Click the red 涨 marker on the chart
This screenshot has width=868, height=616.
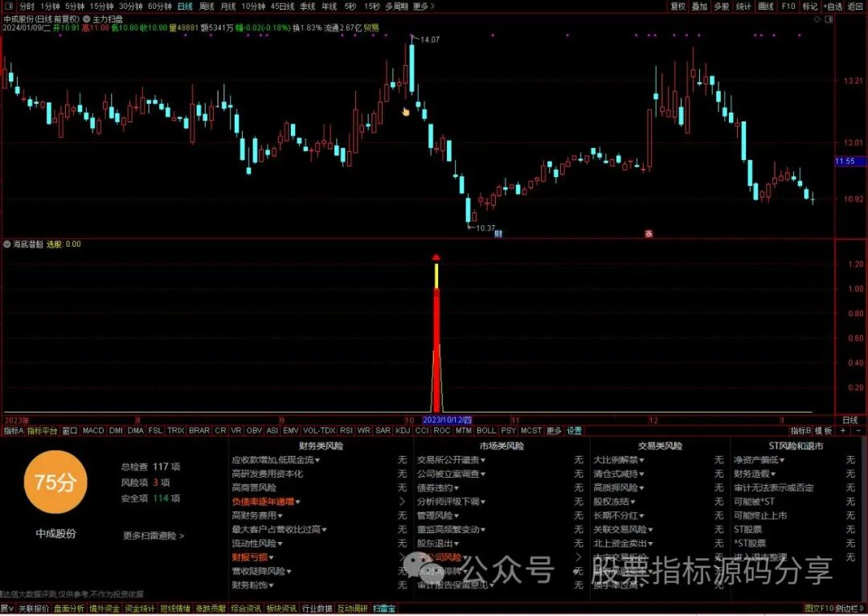tap(649, 234)
